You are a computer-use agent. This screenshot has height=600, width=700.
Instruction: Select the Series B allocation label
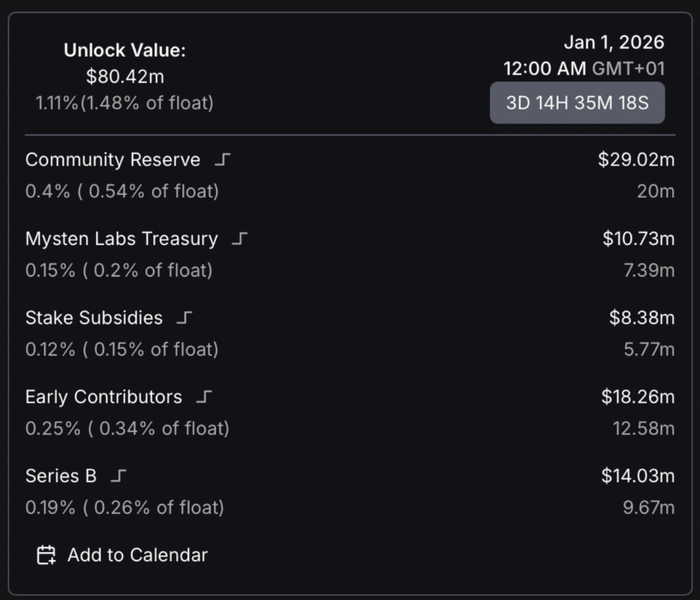click(61, 476)
